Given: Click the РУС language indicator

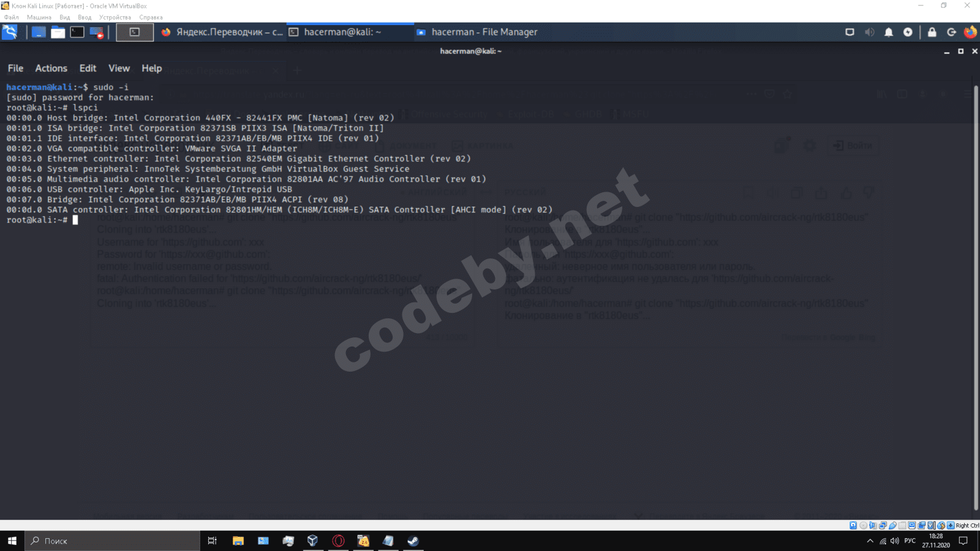Looking at the screenshot, I should pyautogui.click(x=910, y=541).
